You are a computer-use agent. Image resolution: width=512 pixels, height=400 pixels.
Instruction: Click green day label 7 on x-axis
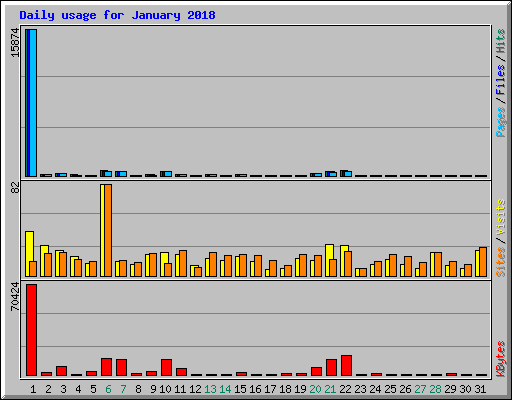coord(123,389)
